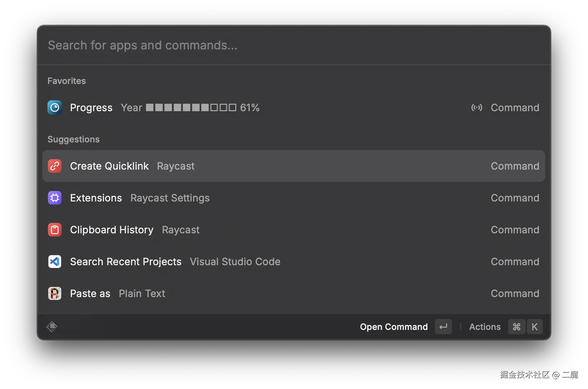Click the Visual Studio Code icon
This screenshot has height=389, width=588.
[55, 262]
